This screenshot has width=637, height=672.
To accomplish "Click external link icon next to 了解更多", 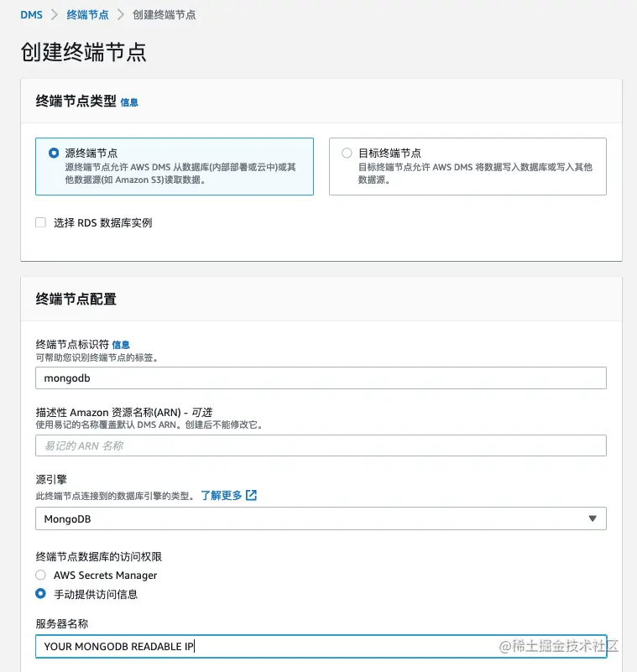I will point(251,496).
